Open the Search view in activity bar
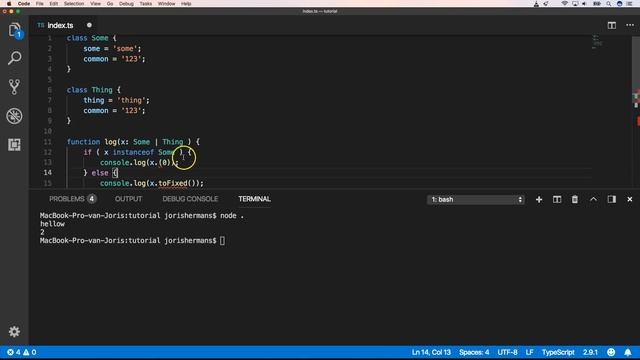 tap(14, 58)
